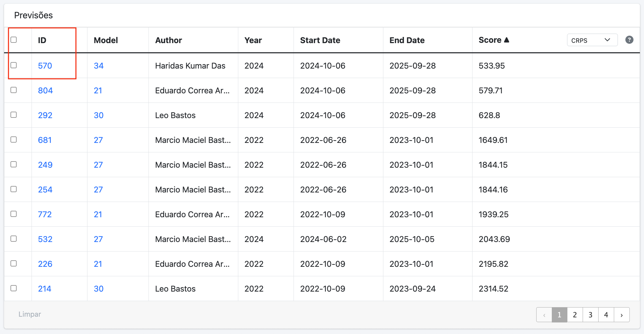Open model 30 link in row 214
Screen dimensions: 644x334
pos(99,289)
